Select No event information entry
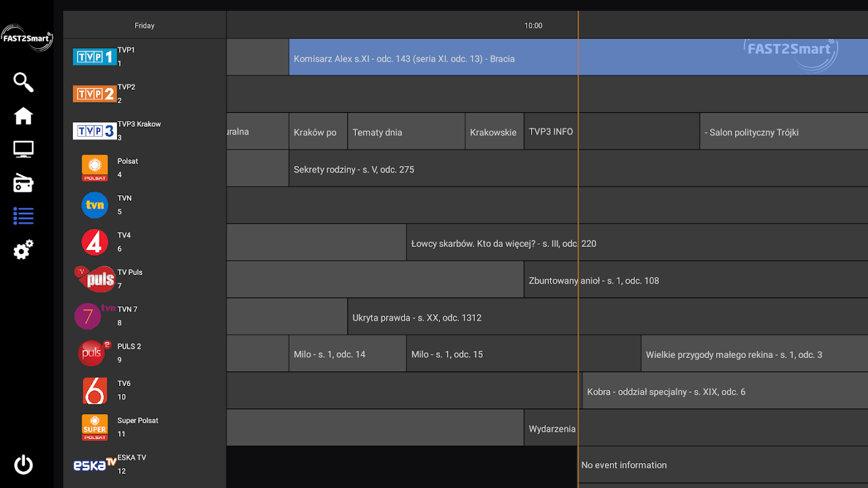Image resolution: width=868 pixels, height=488 pixels. click(723, 465)
